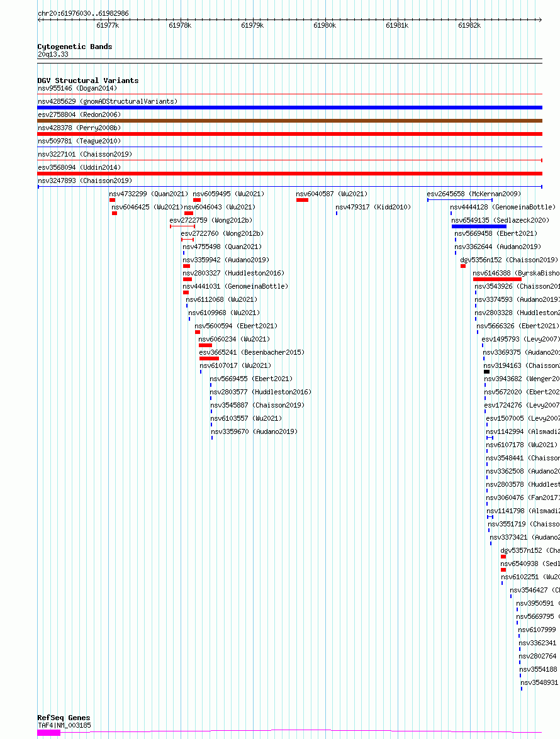Select nsv6046043 (Wu2021) label
This screenshot has width=560, height=739.
[x=220, y=207]
